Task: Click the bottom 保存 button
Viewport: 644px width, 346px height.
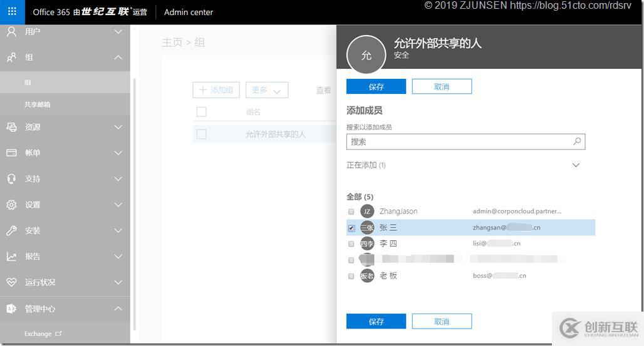Action: point(376,322)
